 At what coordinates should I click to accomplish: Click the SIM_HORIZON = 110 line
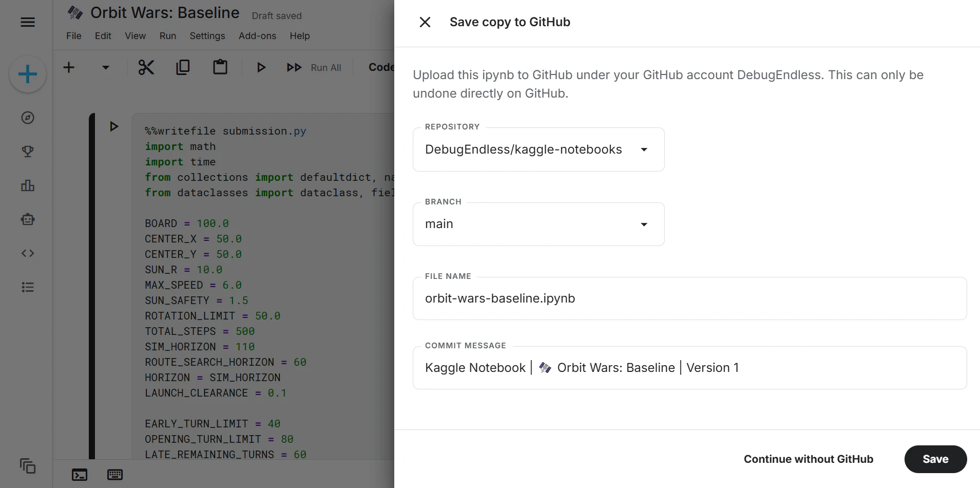click(200, 347)
